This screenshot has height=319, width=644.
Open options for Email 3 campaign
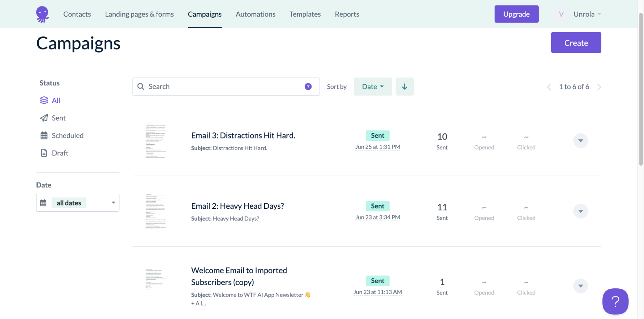(x=581, y=140)
